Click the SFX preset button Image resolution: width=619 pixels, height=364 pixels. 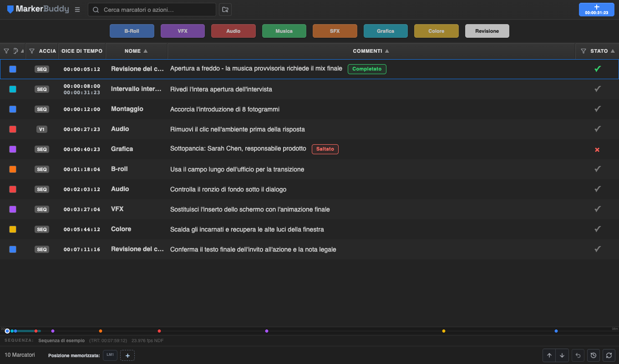pos(335,31)
